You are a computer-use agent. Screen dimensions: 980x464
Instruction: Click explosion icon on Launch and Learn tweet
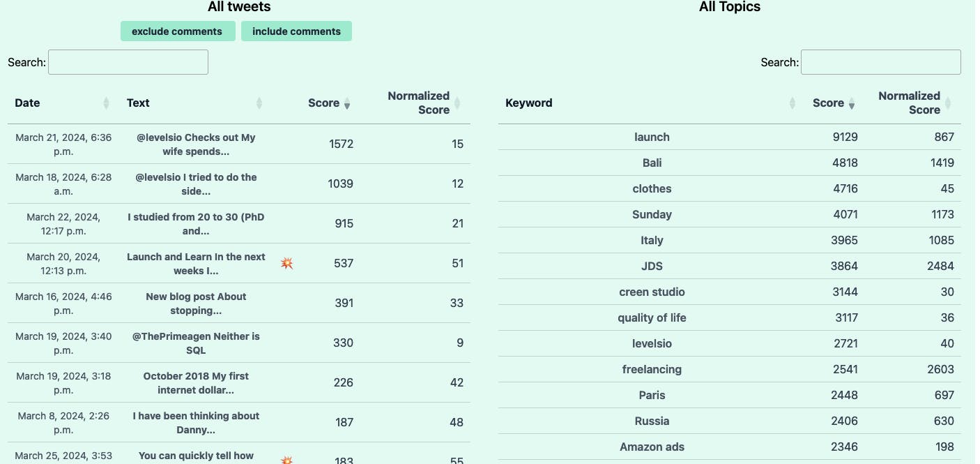(286, 263)
